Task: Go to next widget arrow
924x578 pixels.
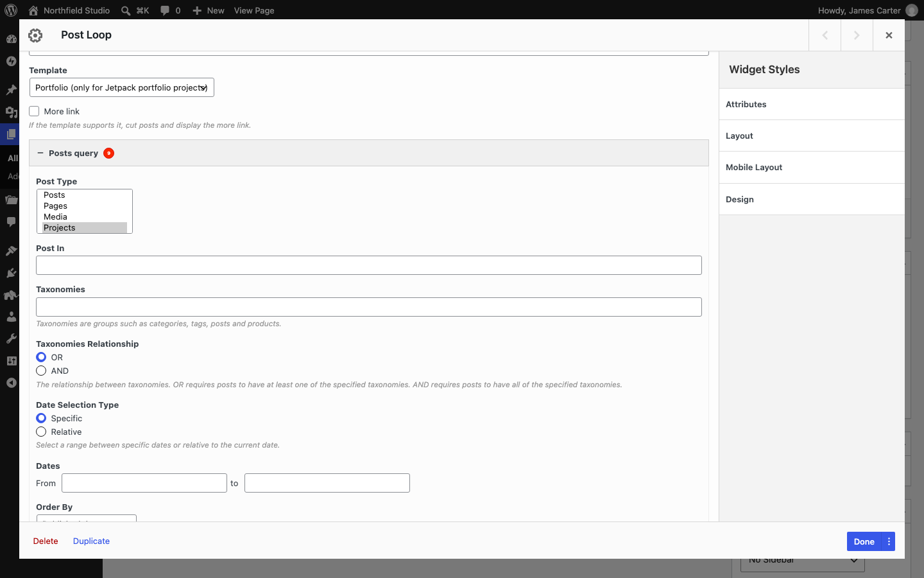Action: point(857,35)
